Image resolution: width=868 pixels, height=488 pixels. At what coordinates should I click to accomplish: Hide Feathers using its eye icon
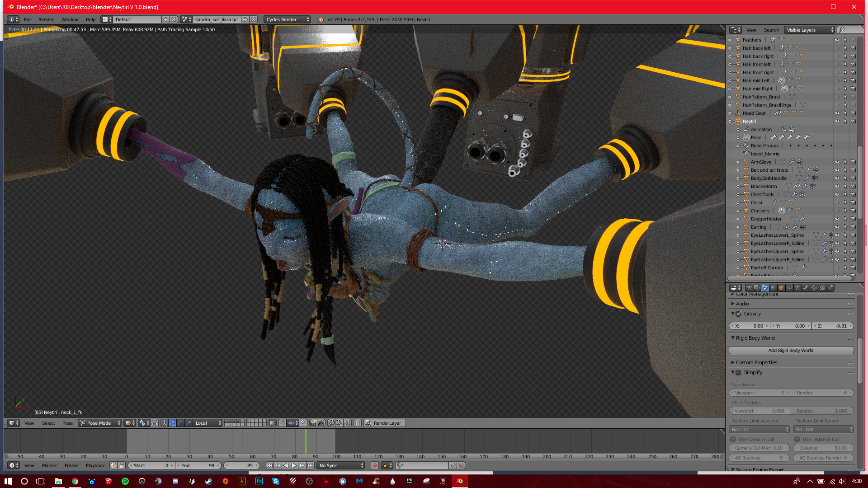click(x=837, y=40)
